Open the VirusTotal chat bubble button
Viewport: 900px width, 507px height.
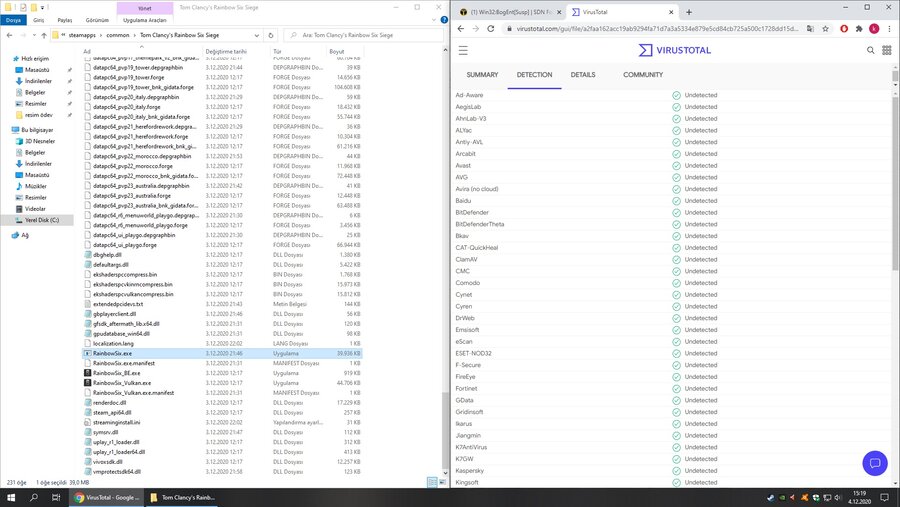[x=875, y=463]
